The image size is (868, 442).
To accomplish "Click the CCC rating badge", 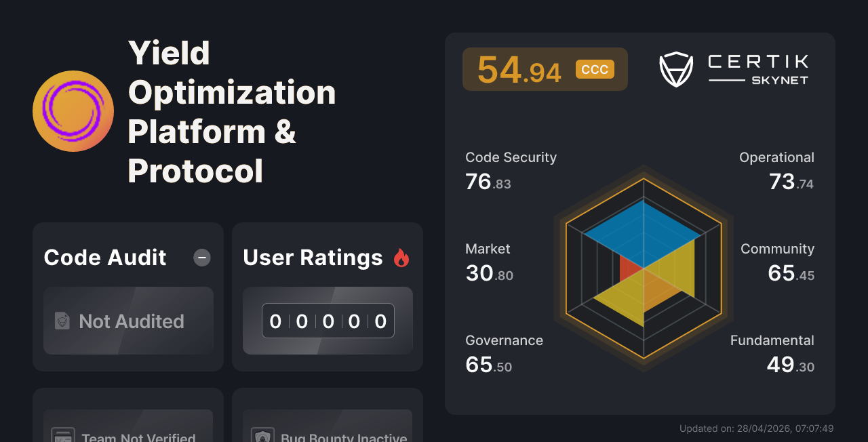I will (595, 69).
